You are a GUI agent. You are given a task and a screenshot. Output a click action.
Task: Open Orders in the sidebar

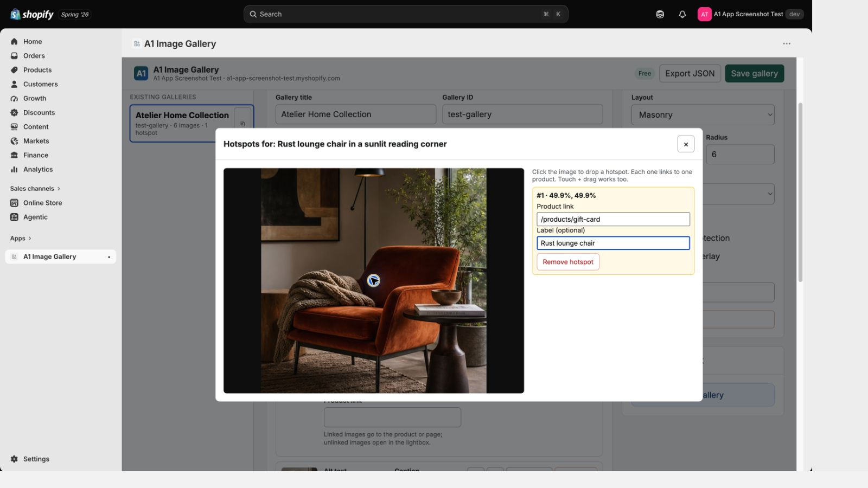(x=34, y=56)
